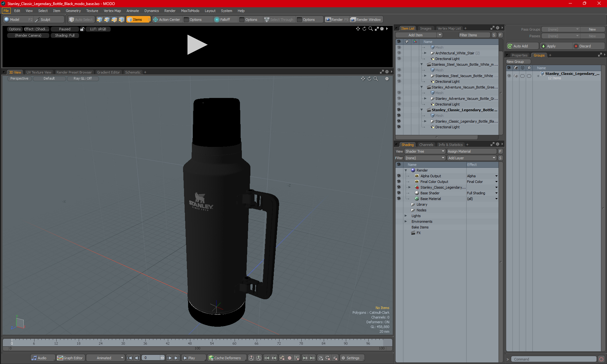Open Add Layer dropdown
This screenshot has height=364, width=607.
point(471,158)
